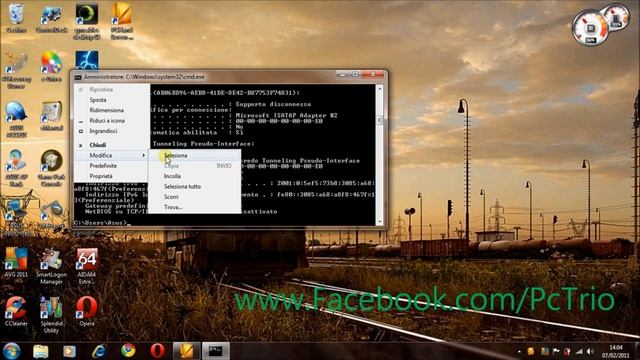Launch Internet Explorer from the taskbar
The image size is (640, 360).
(x=99, y=351)
